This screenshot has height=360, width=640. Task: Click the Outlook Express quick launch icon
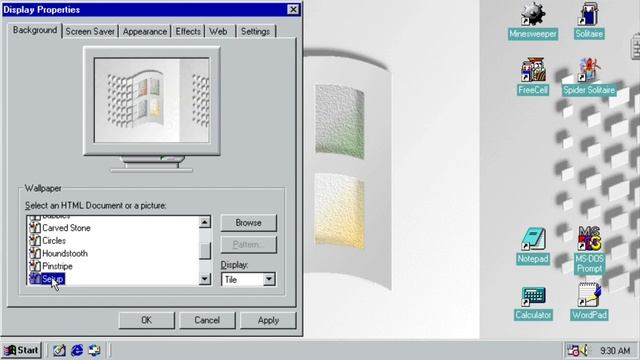click(94, 350)
